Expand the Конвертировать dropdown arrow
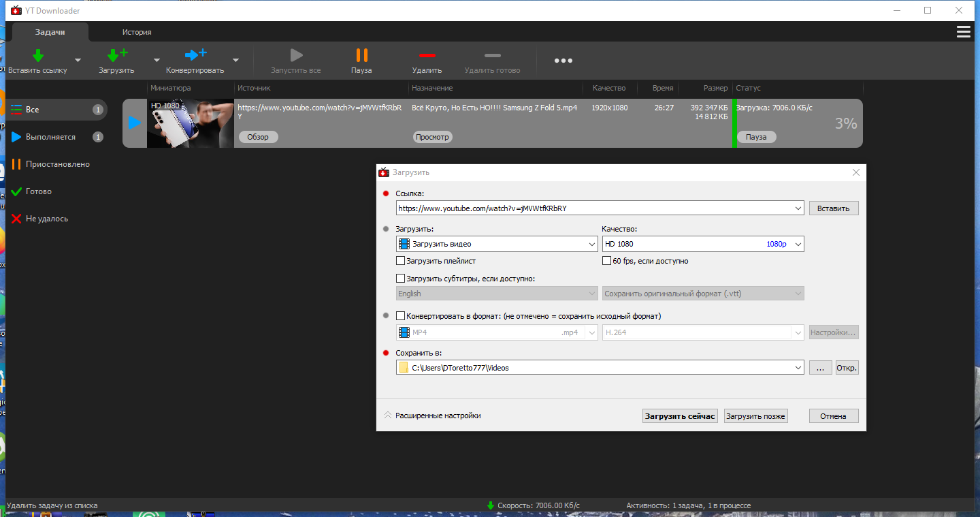The width and height of the screenshot is (980, 517). (x=235, y=60)
